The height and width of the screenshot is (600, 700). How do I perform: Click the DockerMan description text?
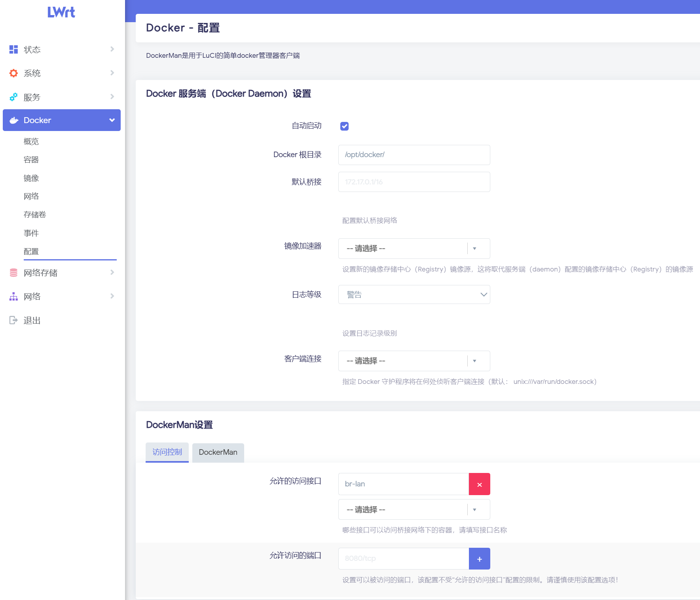tap(223, 55)
